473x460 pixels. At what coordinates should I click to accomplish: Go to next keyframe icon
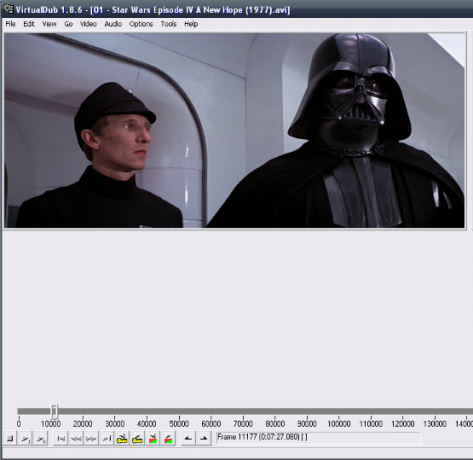tap(137, 439)
